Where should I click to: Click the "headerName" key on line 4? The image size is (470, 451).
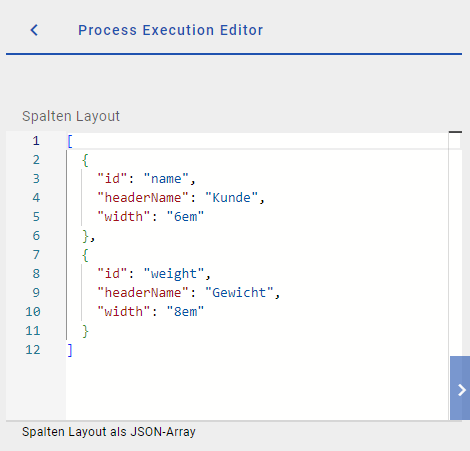point(143,198)
